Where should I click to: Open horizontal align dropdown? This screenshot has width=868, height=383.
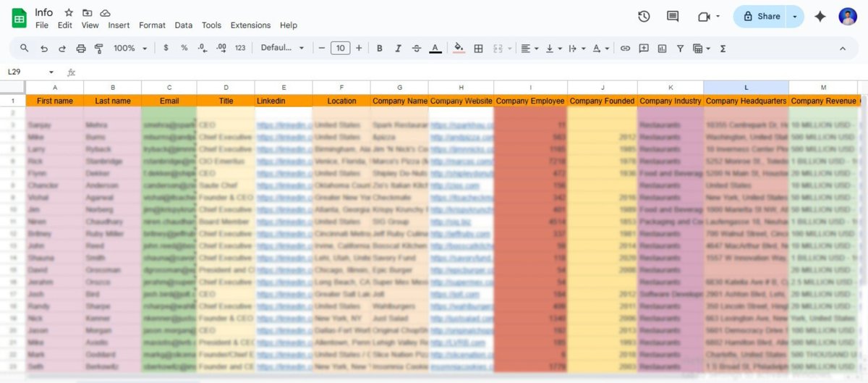530,49
